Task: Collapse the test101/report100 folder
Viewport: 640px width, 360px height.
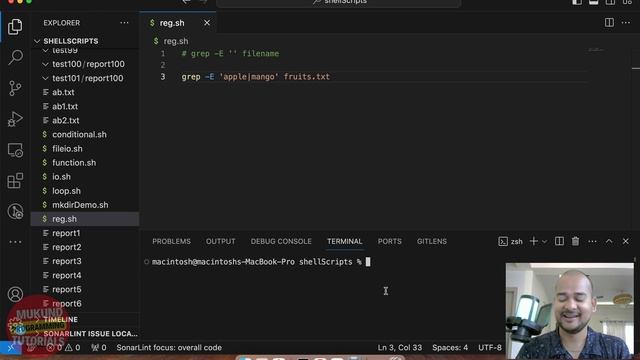Action: pyautogui.click(x=85, y=78)
